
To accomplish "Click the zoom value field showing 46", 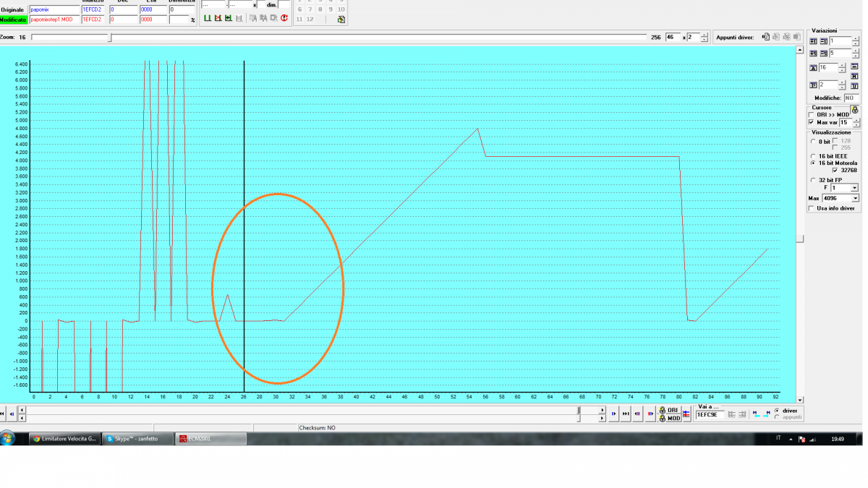I will [673, 37].
